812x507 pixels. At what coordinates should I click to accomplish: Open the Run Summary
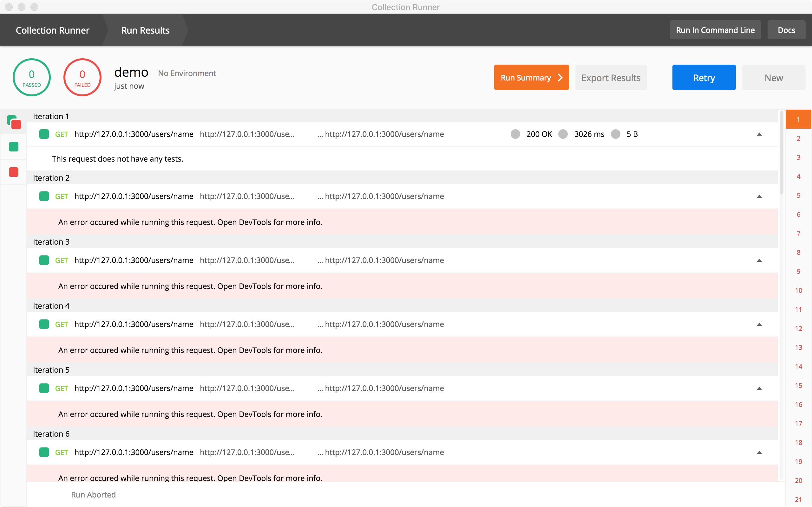(531, 77)
